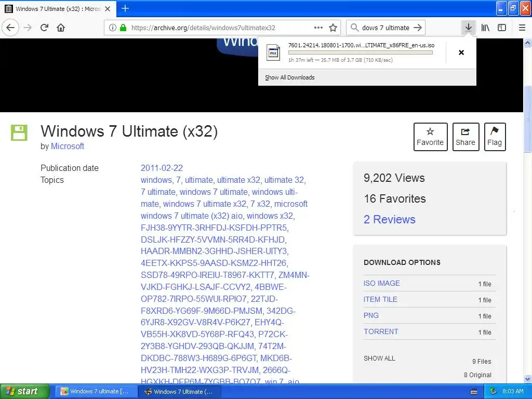532x399 pixels.
Task: Close the Windows 7 Ultimate tab
Action: (108, 9)
